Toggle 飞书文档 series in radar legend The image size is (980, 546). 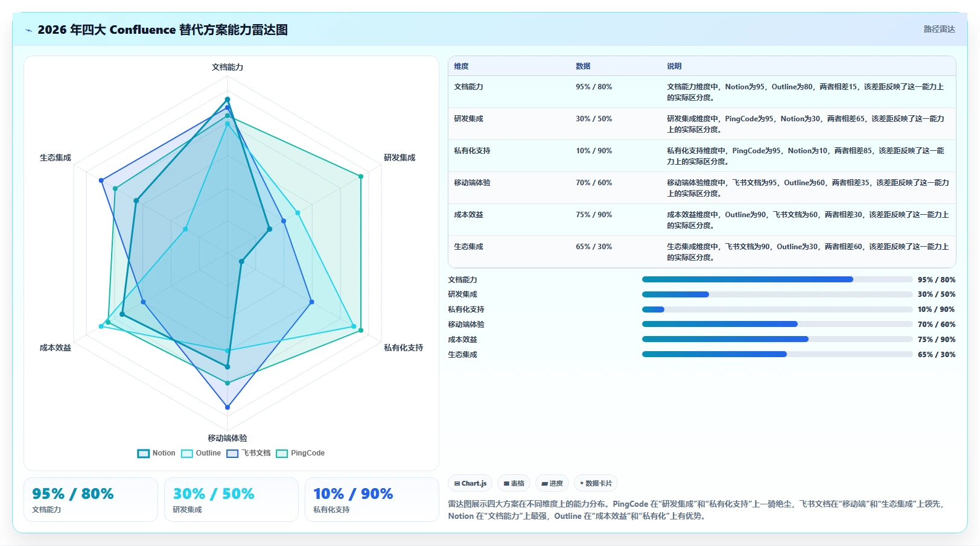tap(249, 453)
